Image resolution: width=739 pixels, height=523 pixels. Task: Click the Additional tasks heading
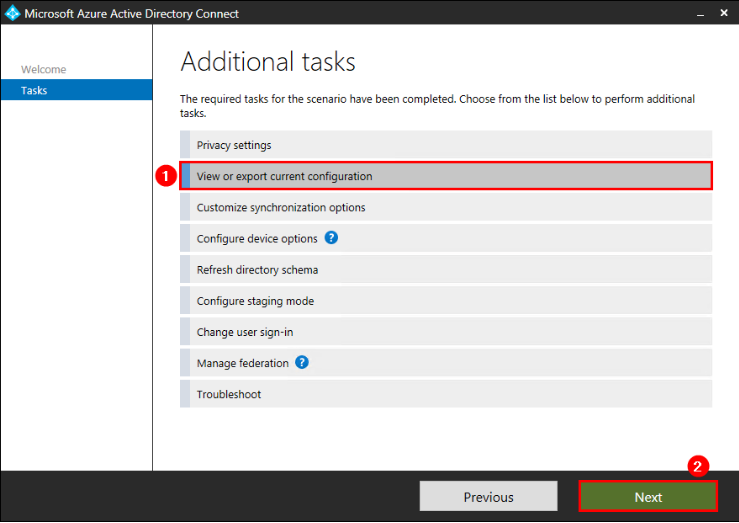[268, 62]
